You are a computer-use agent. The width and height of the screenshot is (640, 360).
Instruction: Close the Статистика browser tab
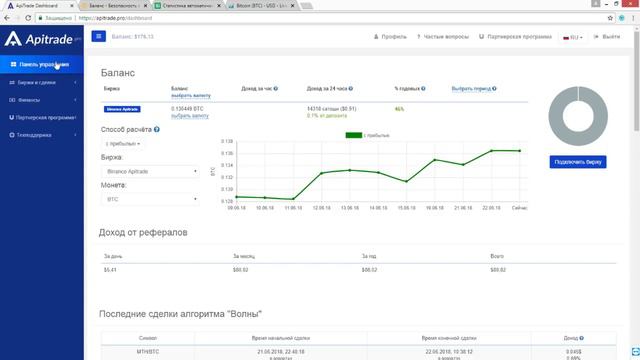[219, 6]
